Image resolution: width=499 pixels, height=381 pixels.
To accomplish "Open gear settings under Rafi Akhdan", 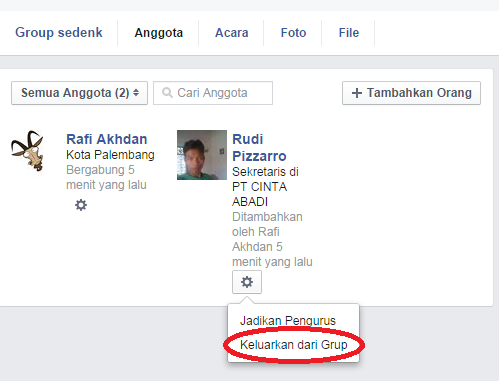I will tap(81, 205).
